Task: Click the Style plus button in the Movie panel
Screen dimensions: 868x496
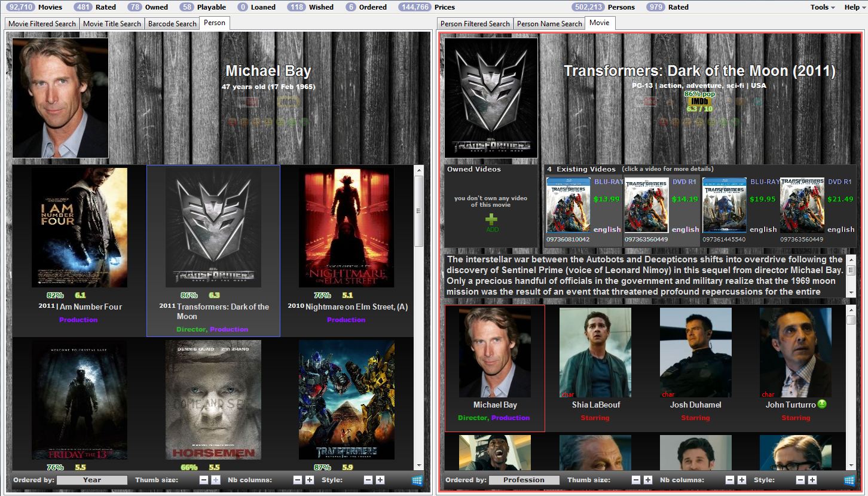Action: click(x=812, y=480)
